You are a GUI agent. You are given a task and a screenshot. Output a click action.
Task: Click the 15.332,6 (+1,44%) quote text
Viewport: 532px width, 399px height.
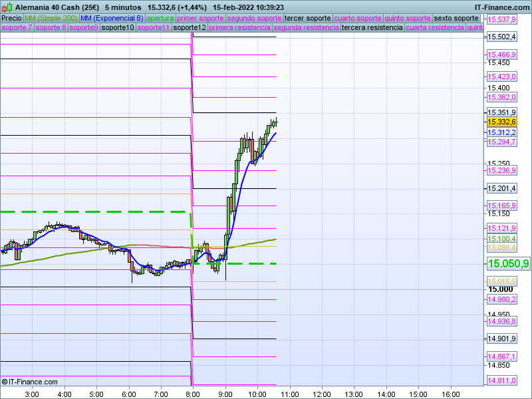tap(177, 7)
